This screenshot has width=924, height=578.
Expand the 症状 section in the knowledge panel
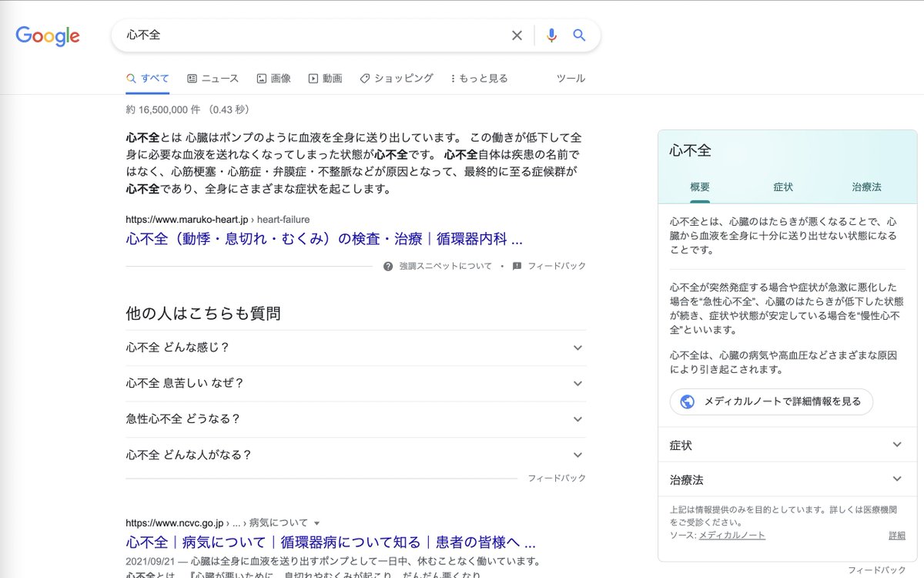(x=896, y=445)
